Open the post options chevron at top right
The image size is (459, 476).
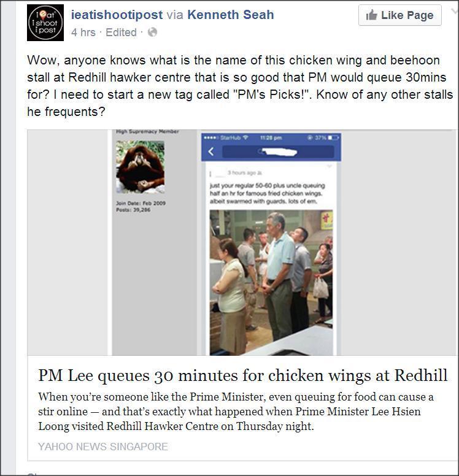(455, 11)
